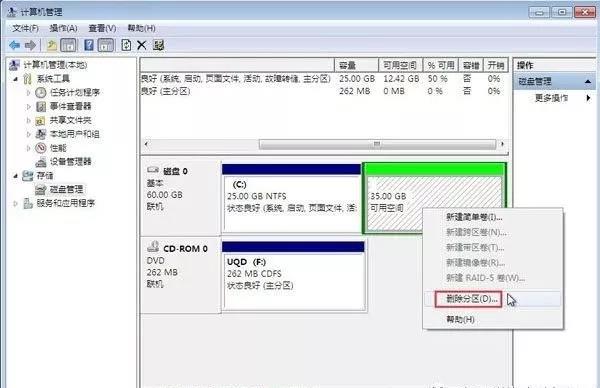The width and height of the screenshot is (600, 388).
Task: Collapse the 存储 tree node
Action: [16, 176]
